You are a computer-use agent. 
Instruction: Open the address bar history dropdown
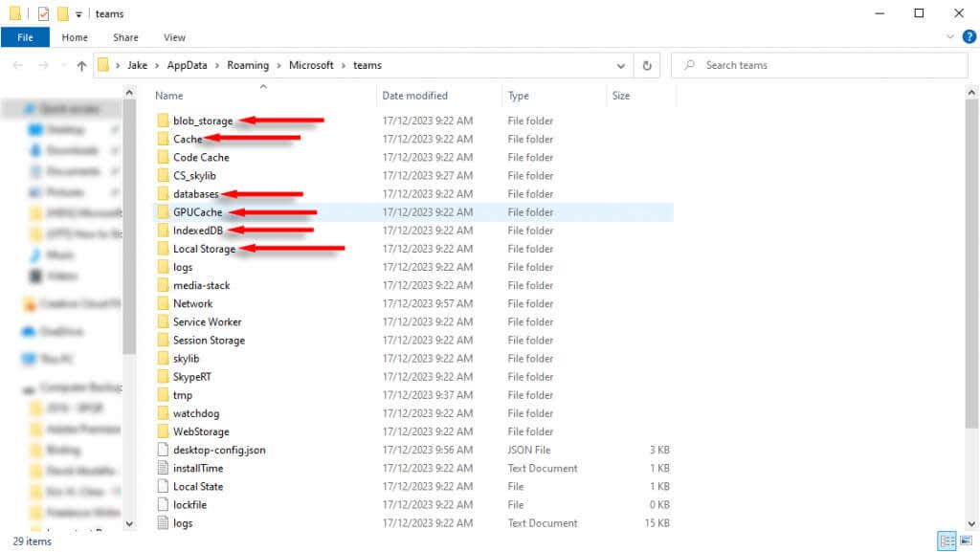tap(621, 66)
